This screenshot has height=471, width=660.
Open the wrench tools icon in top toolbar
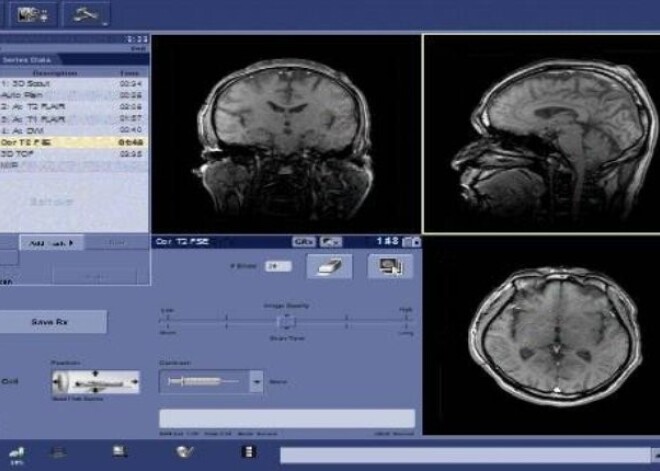83,15
